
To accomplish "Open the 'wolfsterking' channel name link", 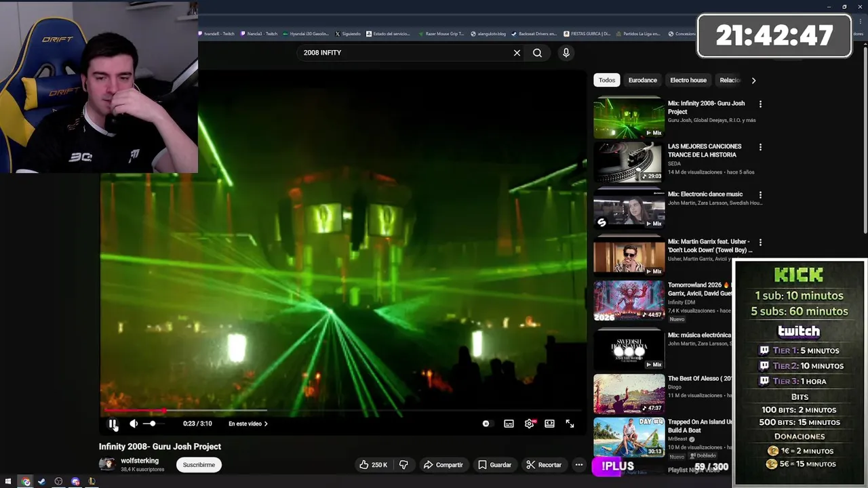I will click(140, 461).
